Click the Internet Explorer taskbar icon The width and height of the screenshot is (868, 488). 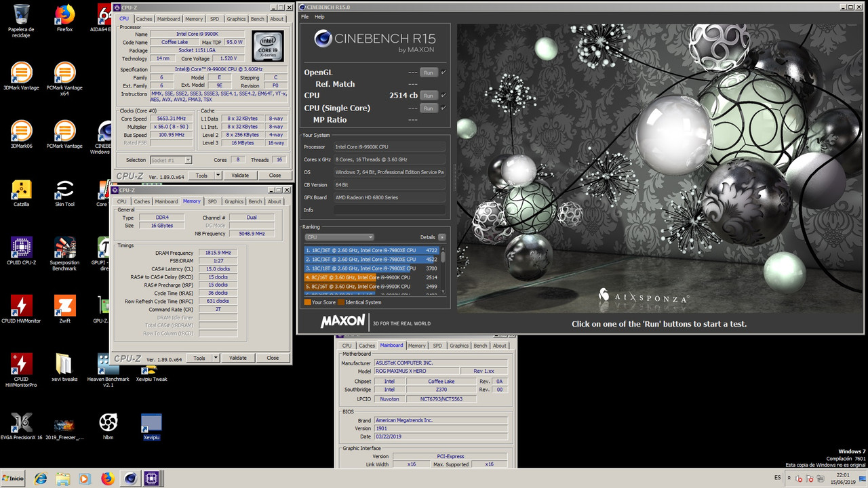tap(41, 479)
